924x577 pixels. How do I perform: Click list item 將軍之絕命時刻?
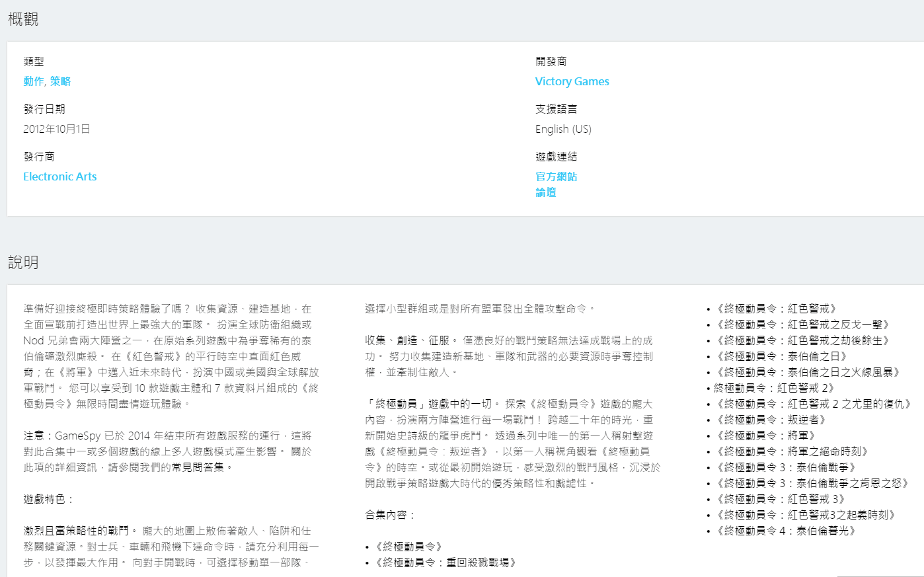click(x=792, y=451)
